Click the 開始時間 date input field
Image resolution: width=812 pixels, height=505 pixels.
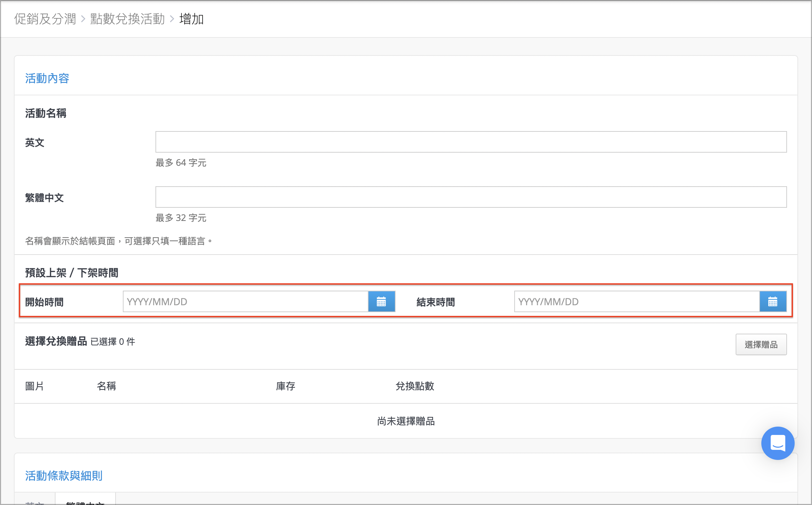(x=246, y=301)
